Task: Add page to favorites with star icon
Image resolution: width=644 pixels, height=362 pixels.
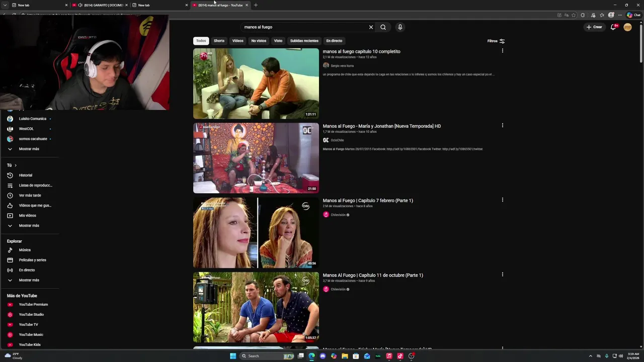Action: 574,15
